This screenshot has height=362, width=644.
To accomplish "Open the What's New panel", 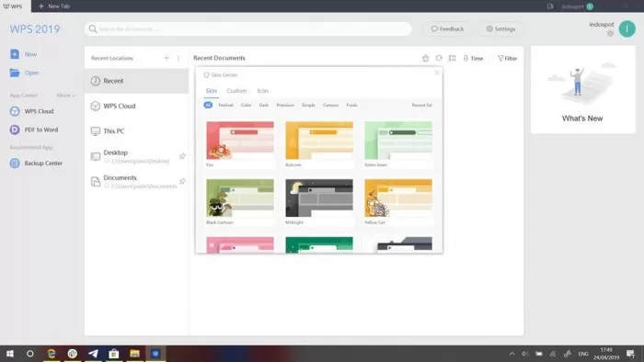I will coord(582,89).
